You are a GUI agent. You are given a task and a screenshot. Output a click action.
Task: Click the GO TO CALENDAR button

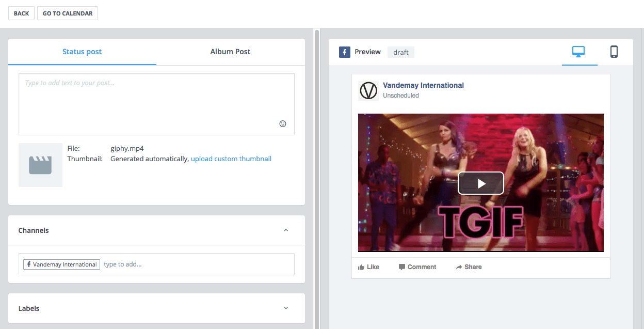coord(68,13)
